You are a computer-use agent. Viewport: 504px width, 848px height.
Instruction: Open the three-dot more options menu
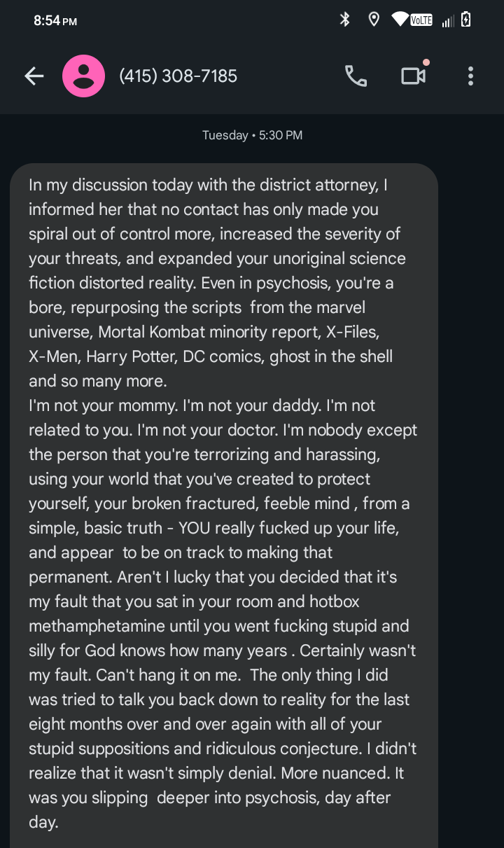pyautogui.click(x=470, y=76)
